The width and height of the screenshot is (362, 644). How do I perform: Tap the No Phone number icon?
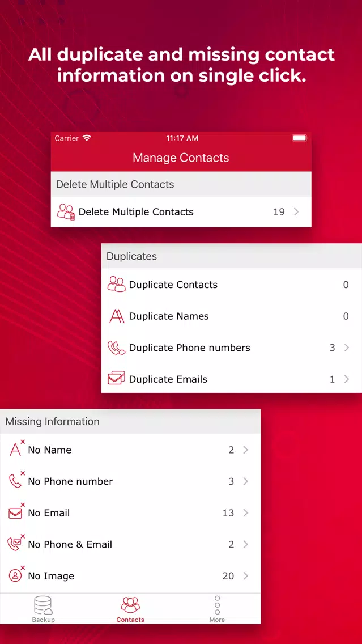point(16,480)
